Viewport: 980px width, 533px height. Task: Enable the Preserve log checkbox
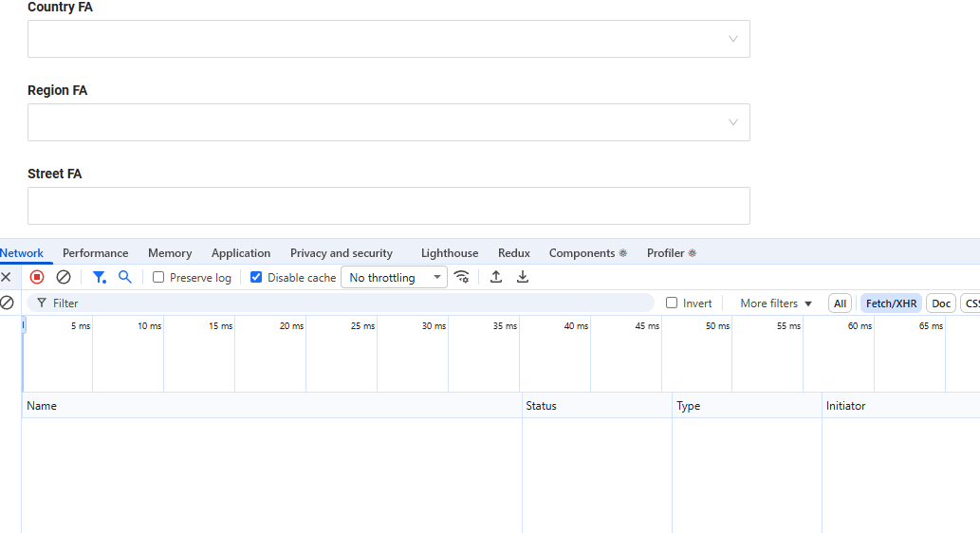tap(159, 278)
